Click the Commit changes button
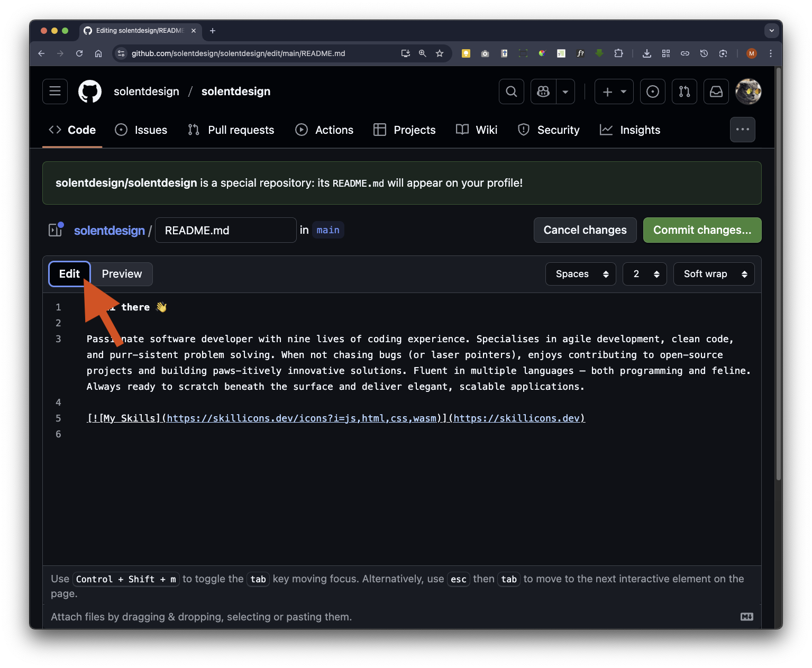Screen dimensions: 812x668 pyautogui.click(x=702, y=230)
